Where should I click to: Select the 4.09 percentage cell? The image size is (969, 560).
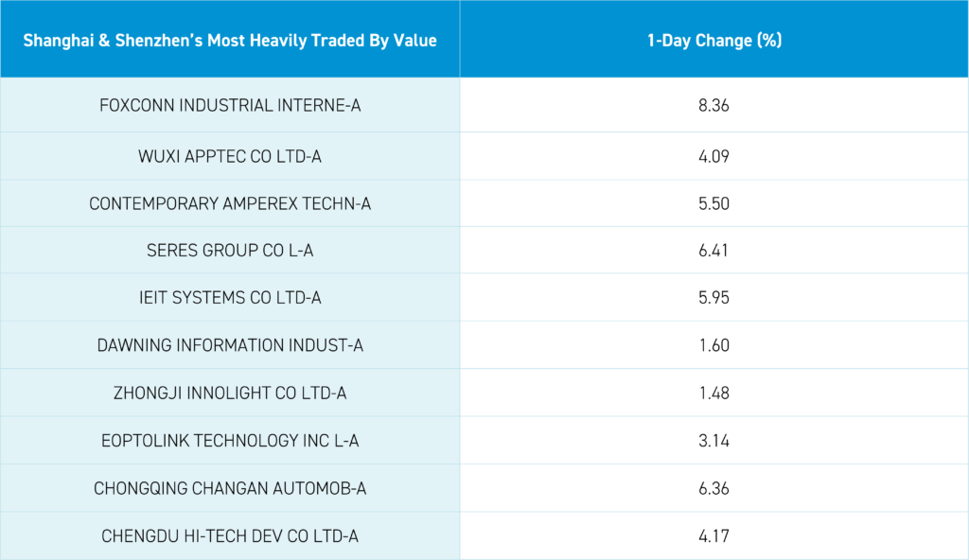[x=714, y=156]
